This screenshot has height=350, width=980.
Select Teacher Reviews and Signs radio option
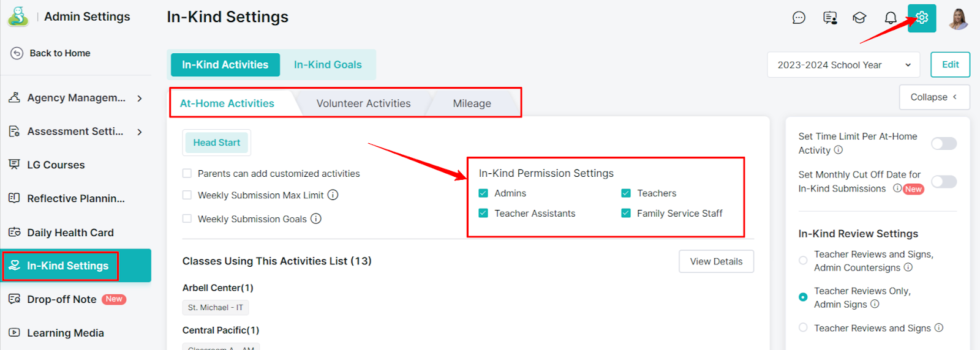point(803,328)
